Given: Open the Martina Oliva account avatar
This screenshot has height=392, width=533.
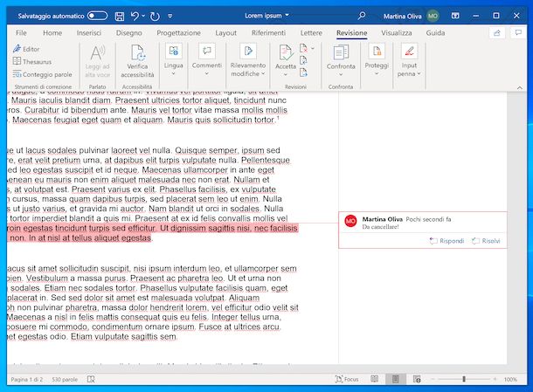Looking at the screenshot, I should point(433,16).
